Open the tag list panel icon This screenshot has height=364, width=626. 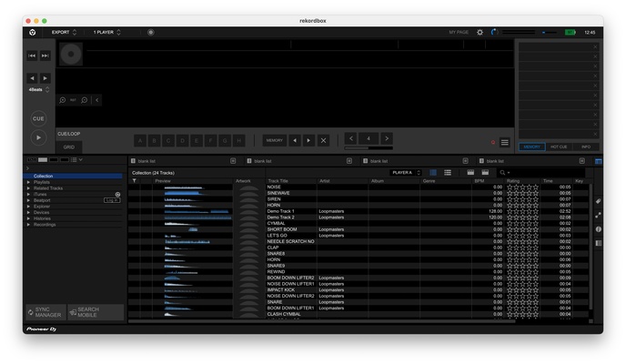pyautogui.click(x=598, y=201)
